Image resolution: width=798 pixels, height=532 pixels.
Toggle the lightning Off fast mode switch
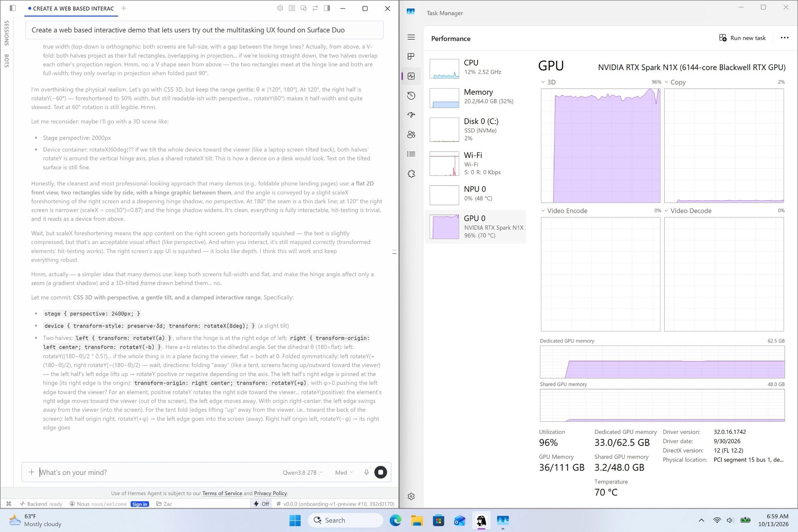[x=261, y=504]
